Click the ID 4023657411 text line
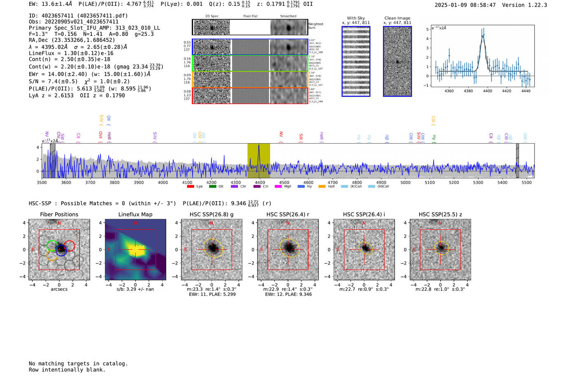Image resolution: width=576 pixels, height=392 pixels. [x=78, y=16]
